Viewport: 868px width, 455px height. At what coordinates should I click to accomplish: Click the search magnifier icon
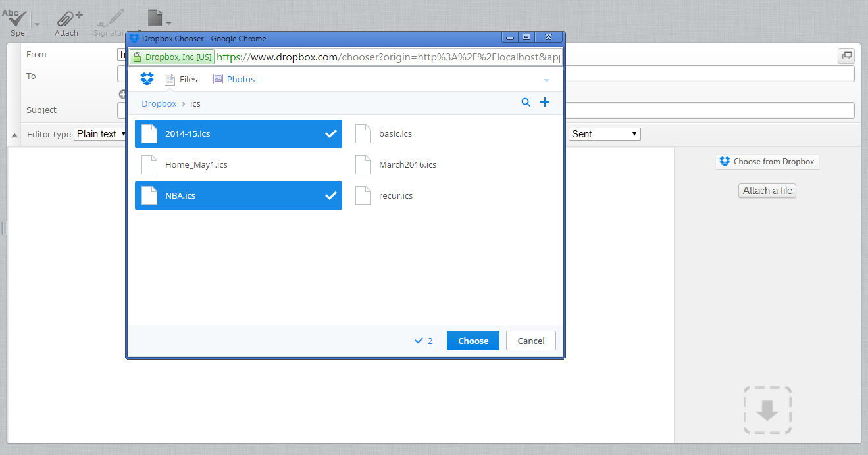click(x=526, y=102)
